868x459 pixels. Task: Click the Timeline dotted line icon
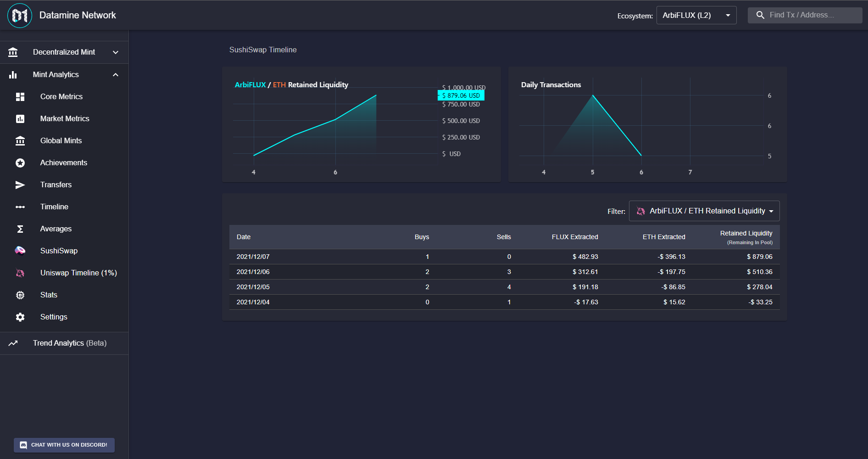point(20,207)
